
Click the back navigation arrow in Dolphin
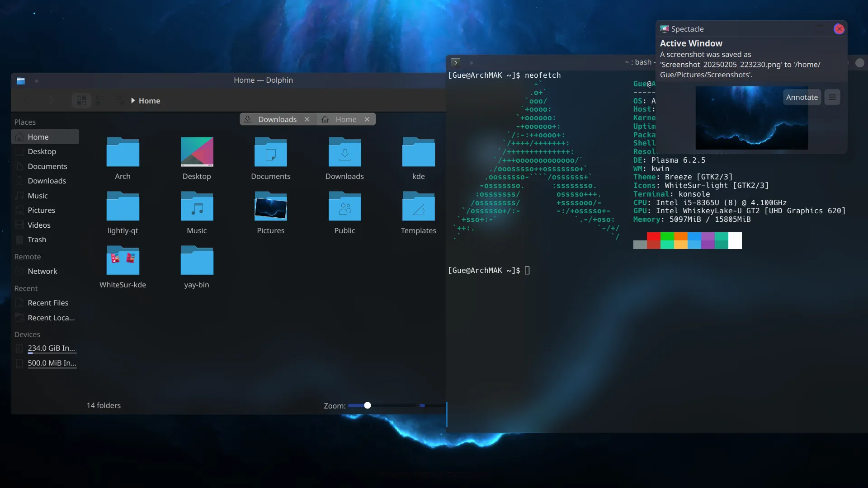[x=27, y=100]
